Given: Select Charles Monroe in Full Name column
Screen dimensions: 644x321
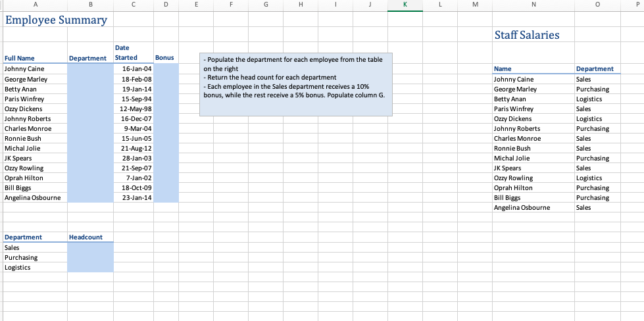Looking at the screenshot, I should [36, 128].
